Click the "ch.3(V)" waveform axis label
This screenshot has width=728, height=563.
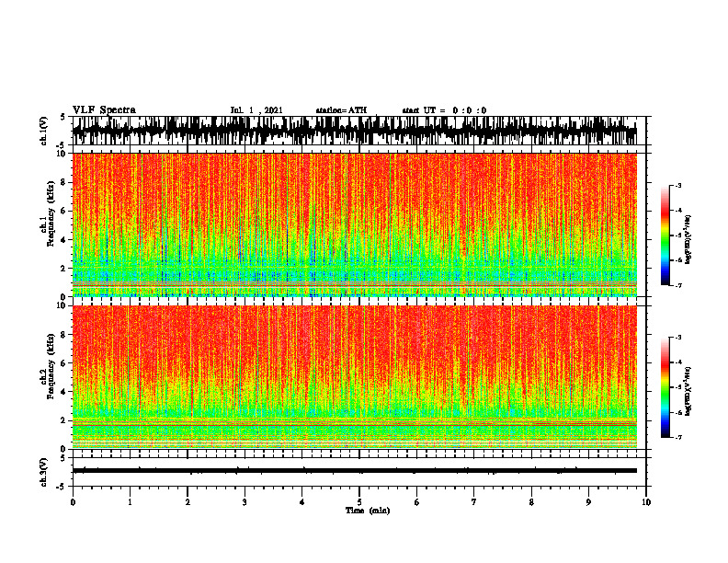tap(43, 472)
